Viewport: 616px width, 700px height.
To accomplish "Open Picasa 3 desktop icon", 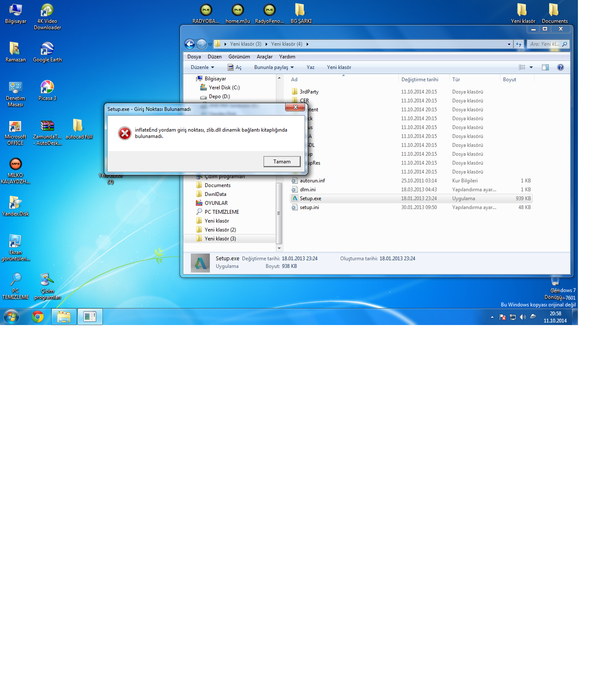I will [x=47, y=88].
